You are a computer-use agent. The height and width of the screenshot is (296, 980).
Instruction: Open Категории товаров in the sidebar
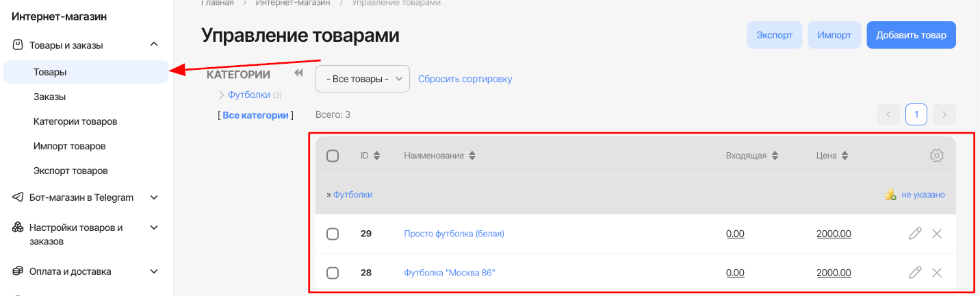75,121
